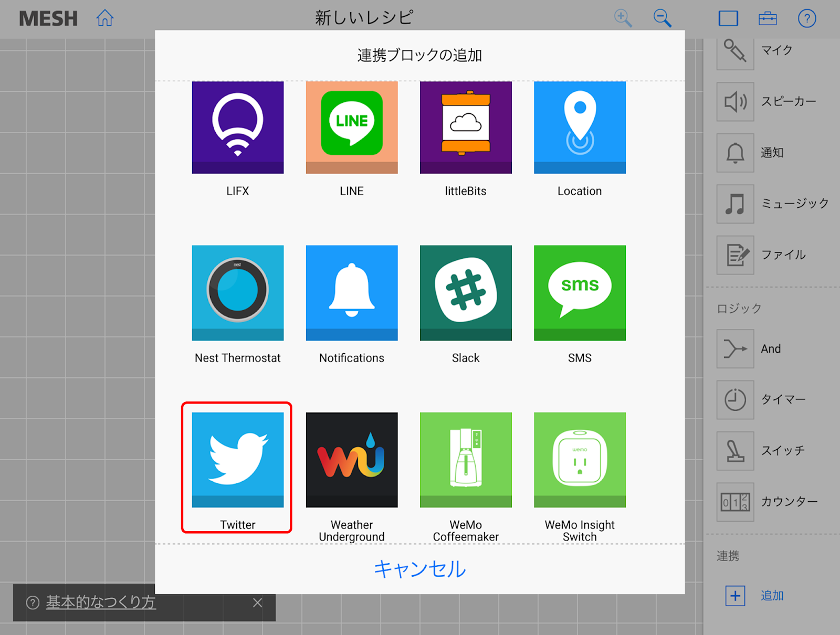
Task: Select the 通知 notification block
Action: [736, 153]
